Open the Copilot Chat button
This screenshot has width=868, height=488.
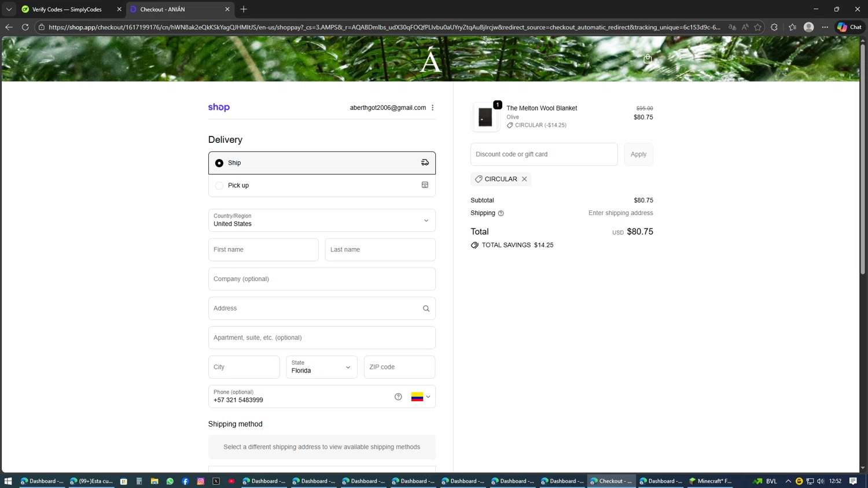pos(849,27)
